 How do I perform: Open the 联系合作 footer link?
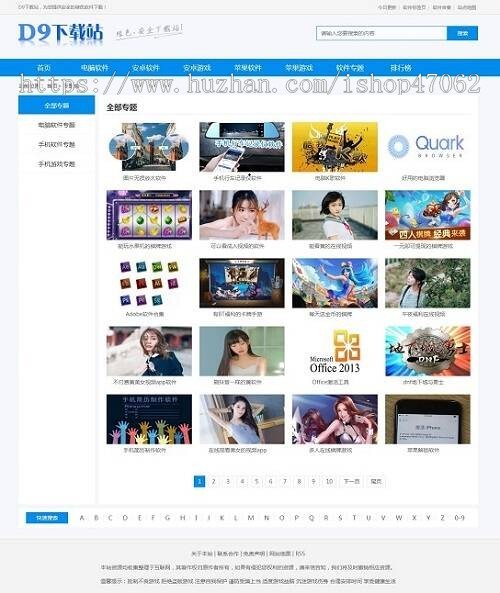click(228, 554)
